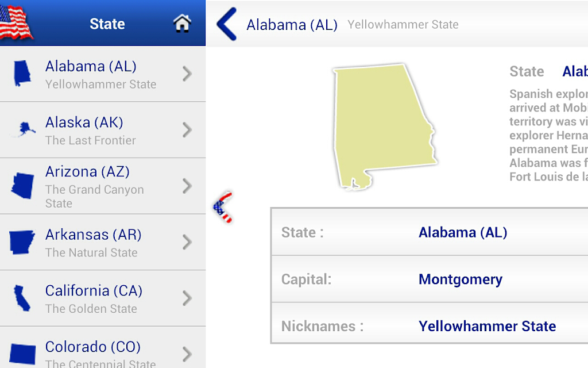
Task: Open Colorado (CO) list entry
Action: click(103, 347)
